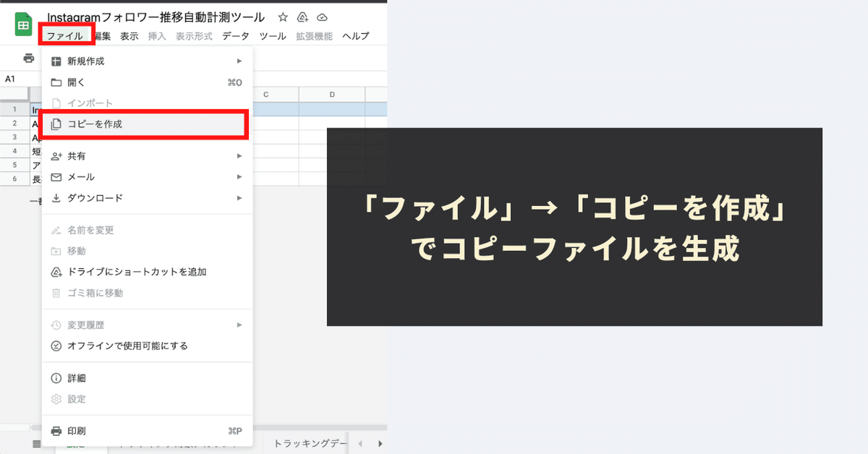Viewport: 868px width, 454px height.
Task: Expand the 新規作成 submenu arrow
Action: tap(239, 61)
